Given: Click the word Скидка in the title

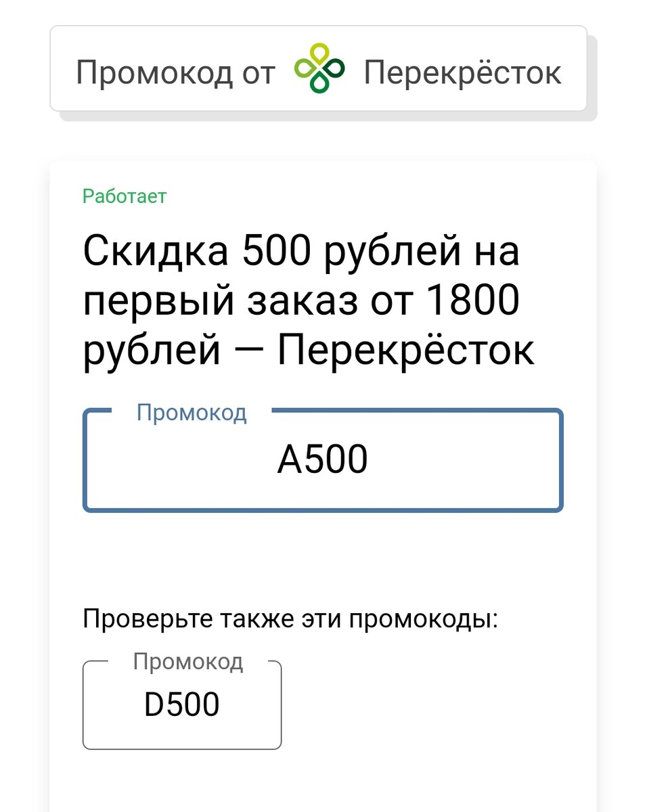Looking at the screenshot, I should [156, 250].
